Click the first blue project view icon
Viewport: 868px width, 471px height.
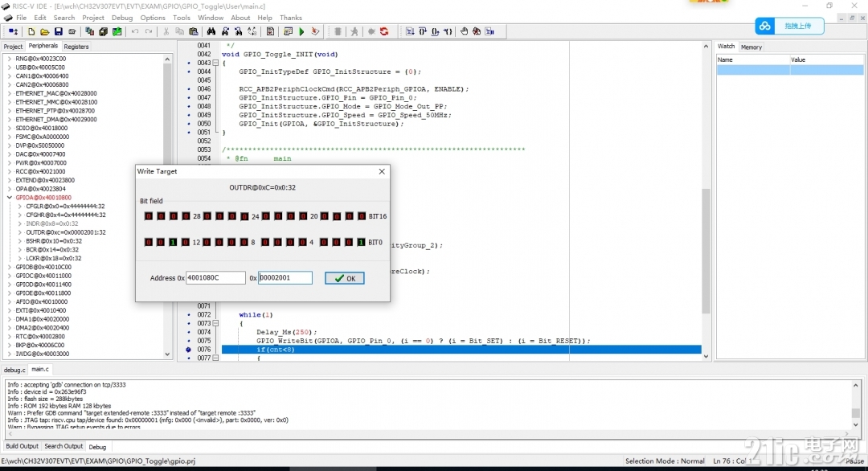click(14, 31)
